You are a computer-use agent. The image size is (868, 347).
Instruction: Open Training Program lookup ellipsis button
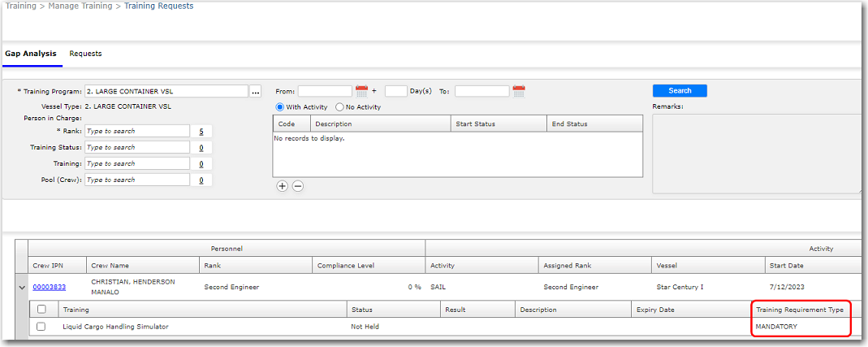click(255, 91)
